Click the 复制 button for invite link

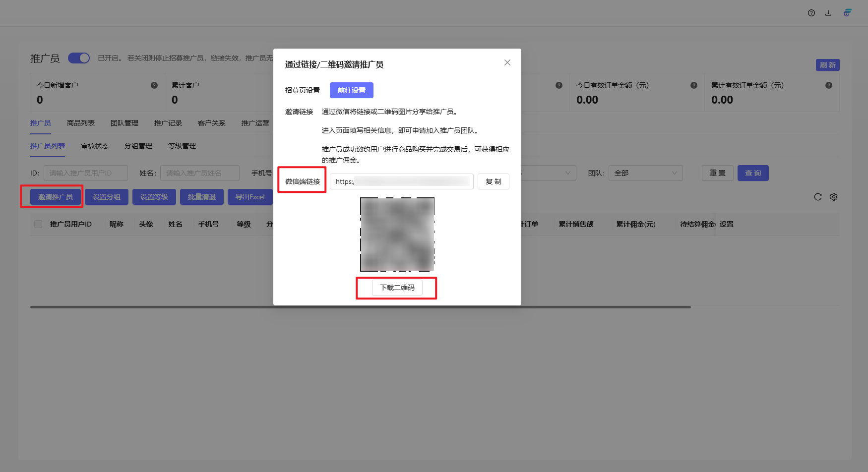tap(493, 181)
